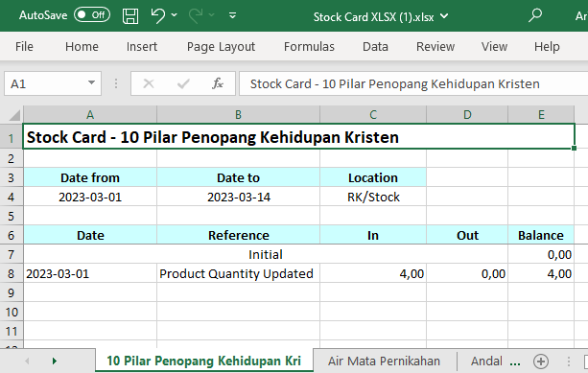Image resolution: width=588 pixels, height=373 pixels.
Task: Click the Redo arrow icon
Action: [x=196, y=15]
